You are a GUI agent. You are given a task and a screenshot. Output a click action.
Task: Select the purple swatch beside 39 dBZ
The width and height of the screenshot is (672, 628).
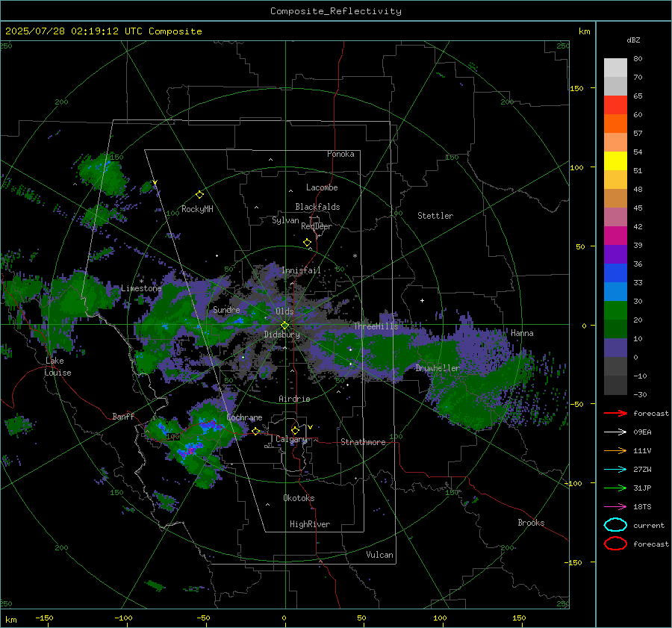pos(615,254)
